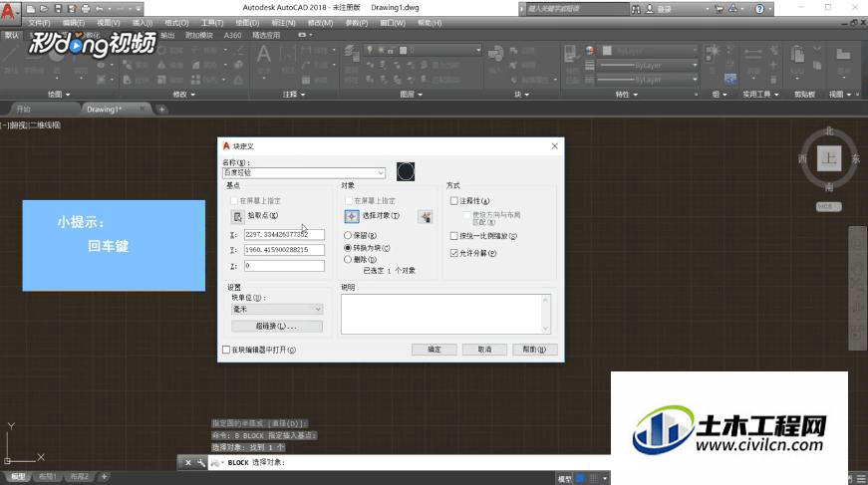868x485 pixels.
Task: Click the Pick point (拾取点) icon button
Action: 237,216
